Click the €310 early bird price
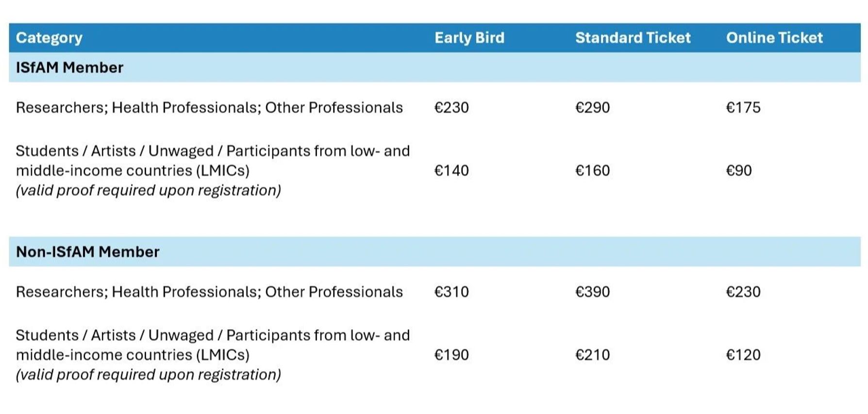Viewport: 868px width, 414px height. click(x=451, y=292)
